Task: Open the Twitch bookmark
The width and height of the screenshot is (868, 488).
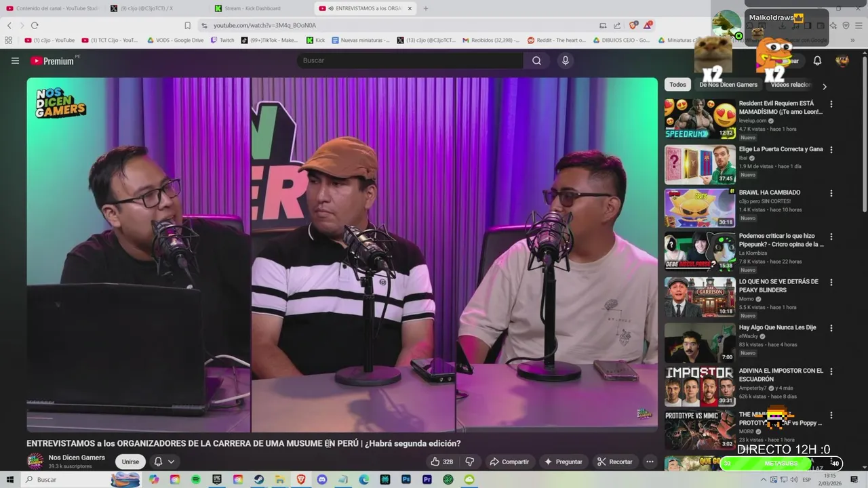Action: tap(222, 40)
